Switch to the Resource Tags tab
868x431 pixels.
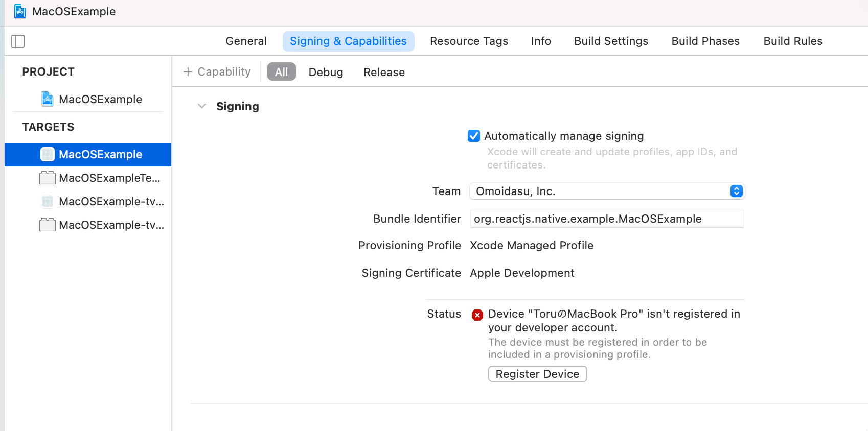pos(469,41)
